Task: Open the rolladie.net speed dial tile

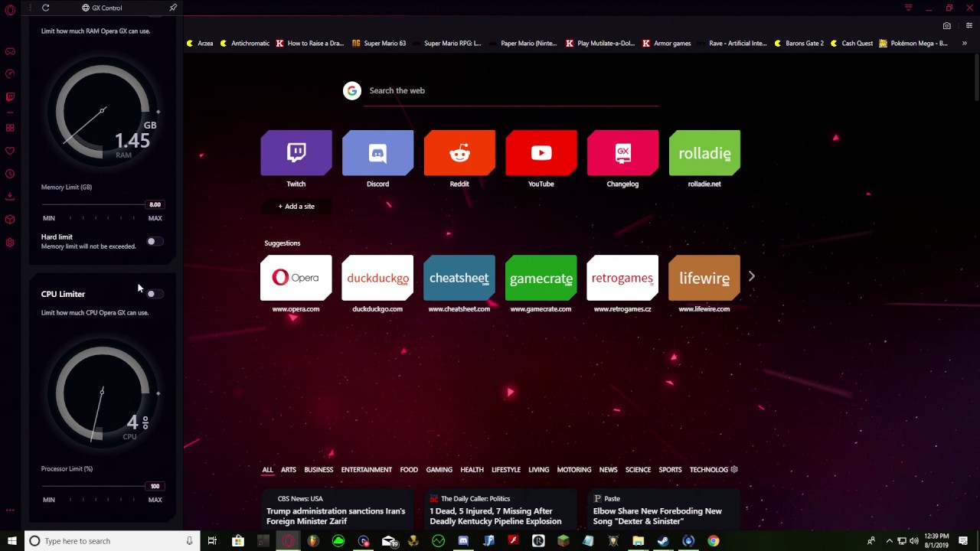Action: [704, 153]
